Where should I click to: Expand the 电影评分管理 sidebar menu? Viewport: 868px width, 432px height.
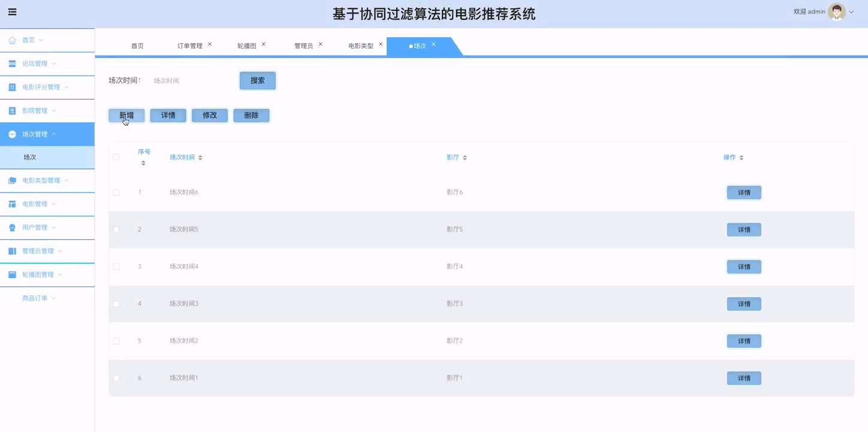[x=67, y=87]
